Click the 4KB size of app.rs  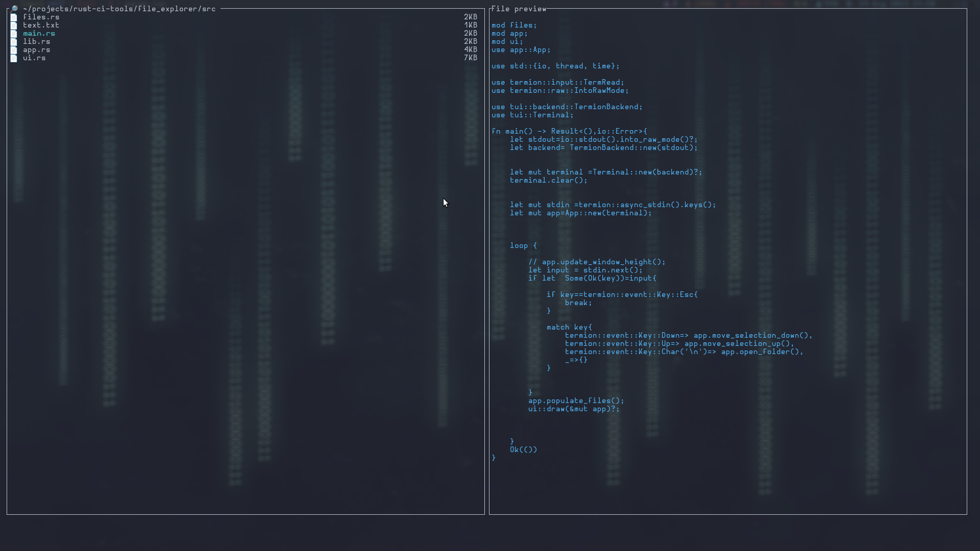471,49
